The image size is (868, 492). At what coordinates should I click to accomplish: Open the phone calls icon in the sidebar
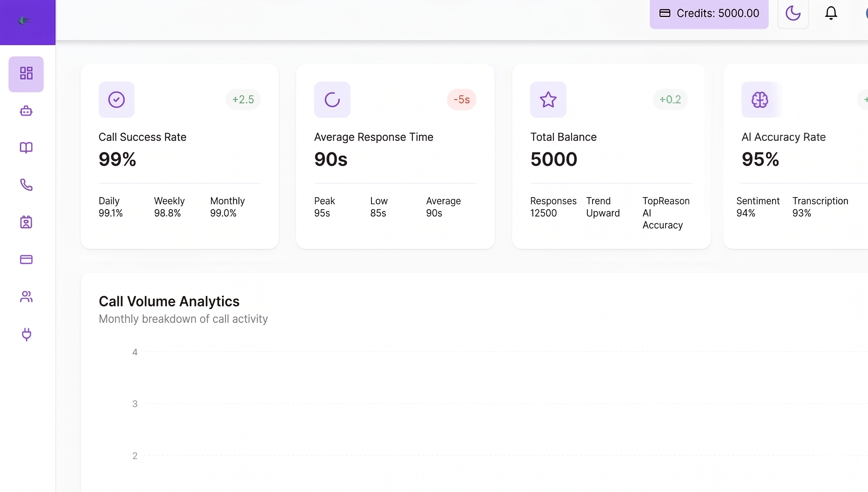[26, 185]
